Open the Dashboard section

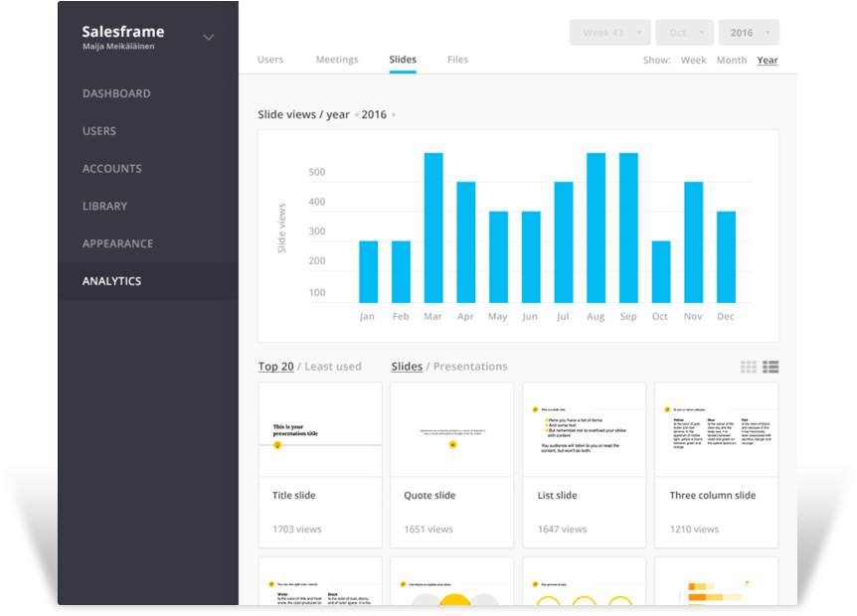pos(116,93)
